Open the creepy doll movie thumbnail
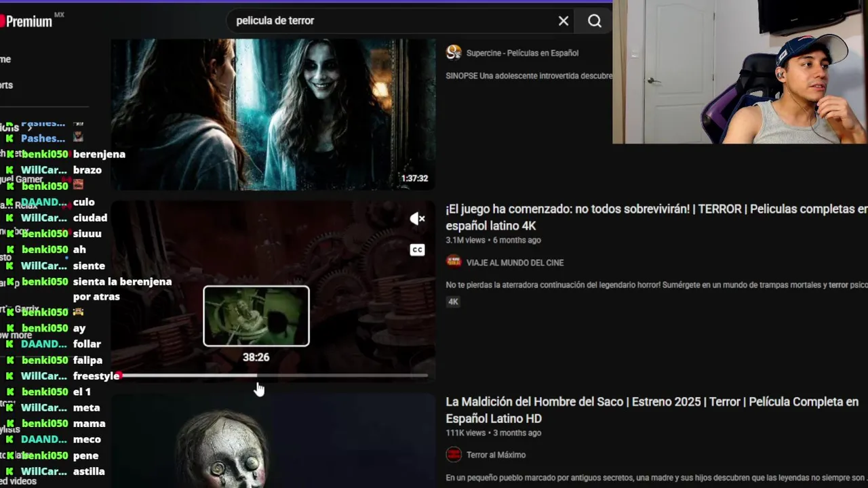 (273, 441)
